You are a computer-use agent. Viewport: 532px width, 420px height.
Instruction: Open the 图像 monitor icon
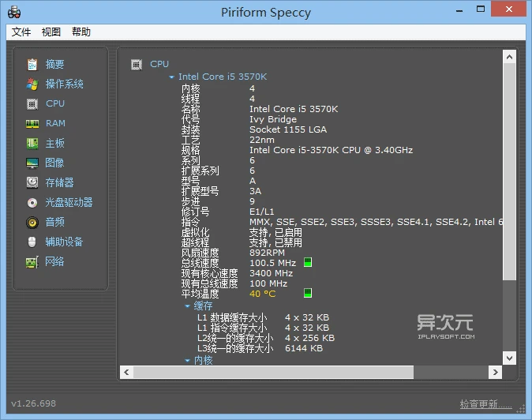click(32, 163)
